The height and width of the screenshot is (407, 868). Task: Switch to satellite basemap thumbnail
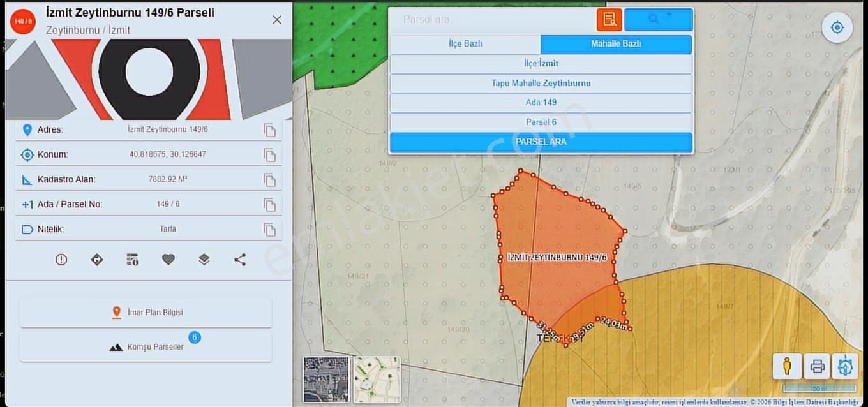pos(326,380)
